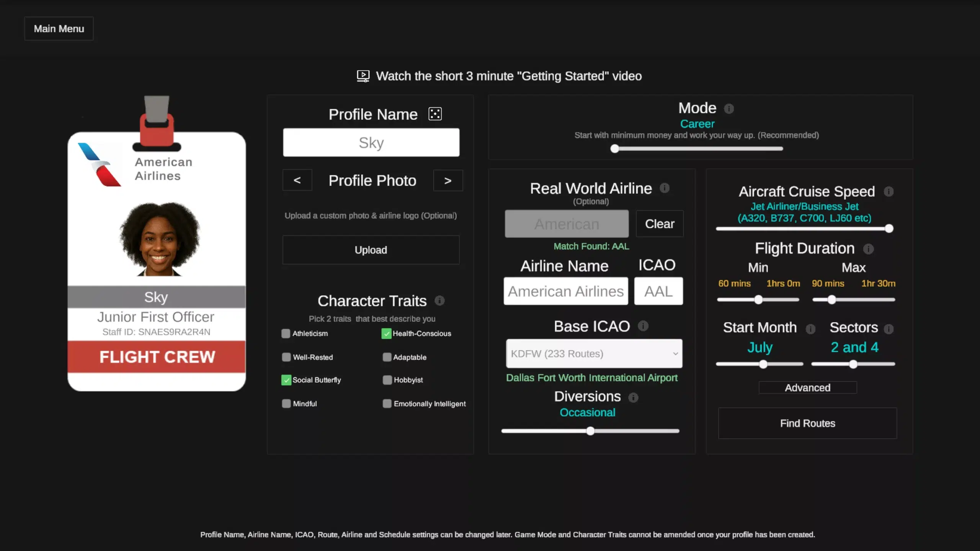The image size is (980, 551).
Task: Click the Sectors info icon
Action: (x=889, y=329)
